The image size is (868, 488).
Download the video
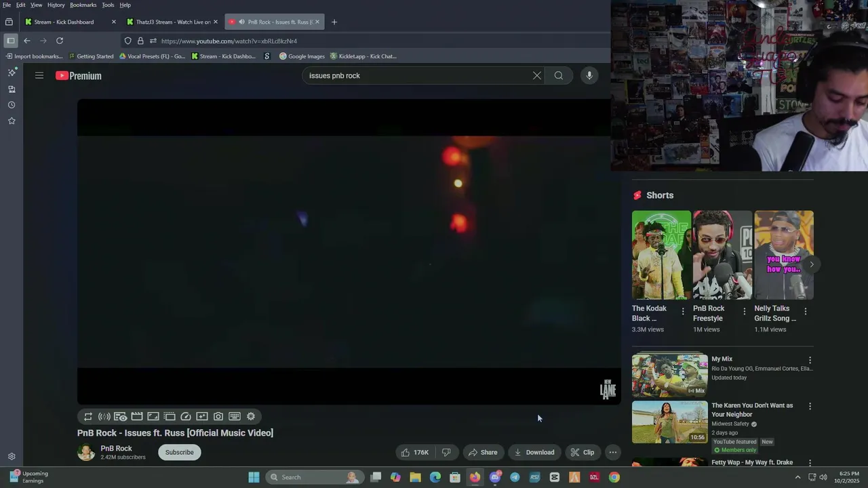[x=534, y=453]
